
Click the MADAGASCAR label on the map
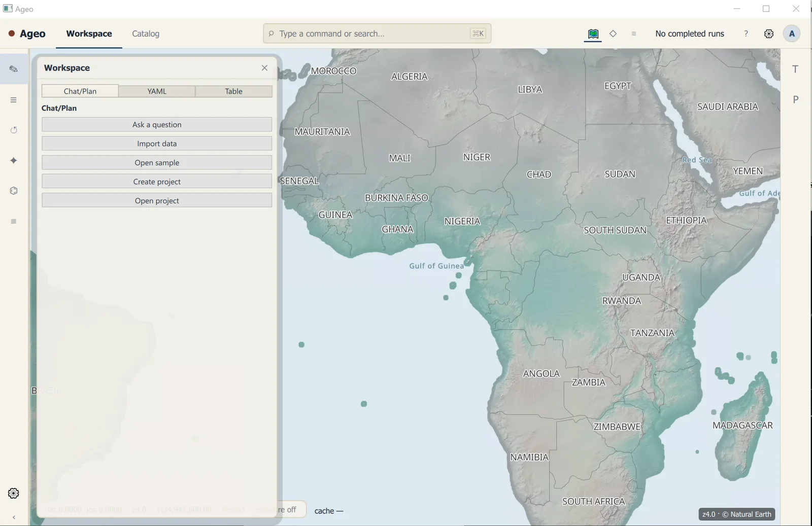[x=742, y=425]
